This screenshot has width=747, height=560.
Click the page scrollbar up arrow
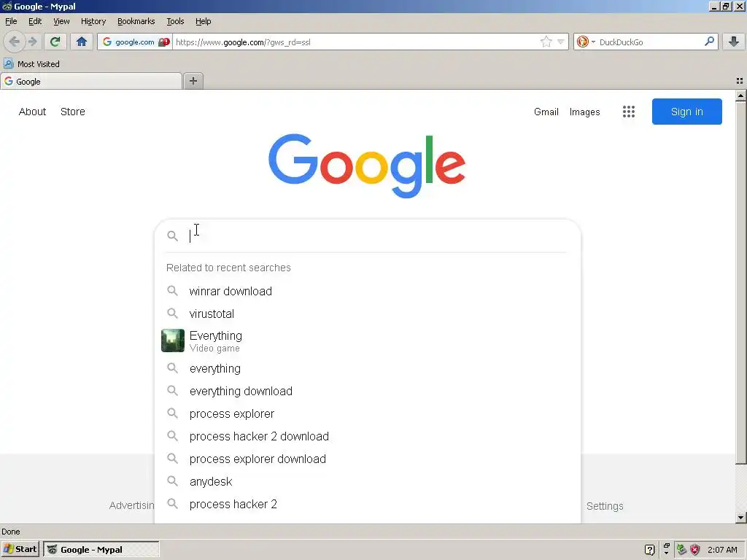[741, 96]
